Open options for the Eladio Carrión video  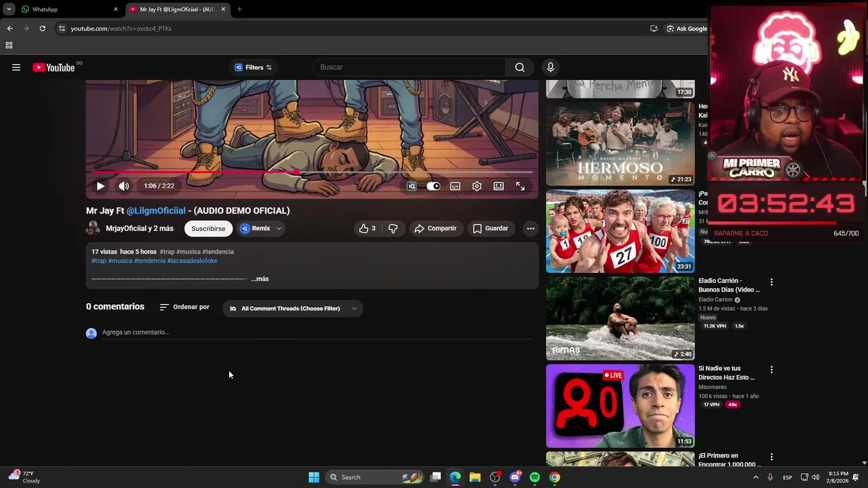coord(771,282)
